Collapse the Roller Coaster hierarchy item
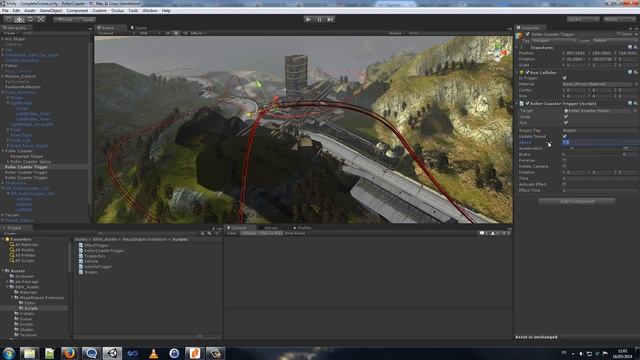 tap(3, 151)
